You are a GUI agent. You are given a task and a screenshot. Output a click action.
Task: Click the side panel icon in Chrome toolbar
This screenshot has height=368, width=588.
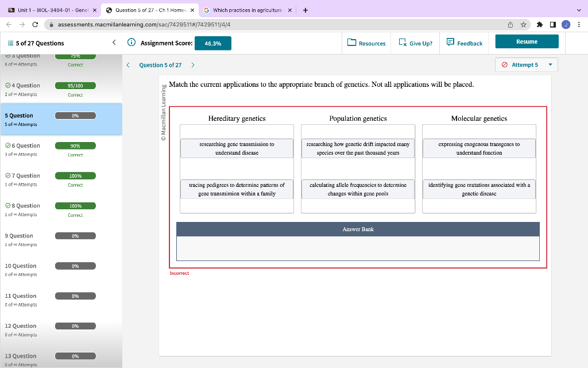pos(552,25)
